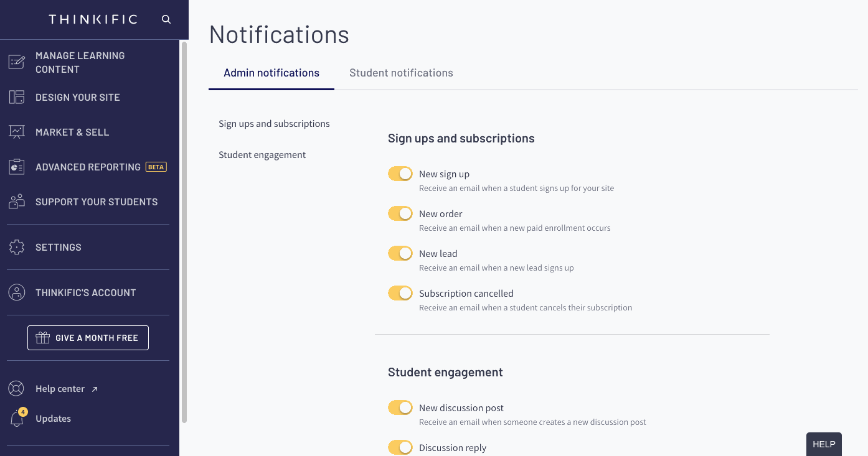The image size is (868, 456).
Task: Click the Give a Month Free button
Action: pyautogui.click(x=88, y=337)
